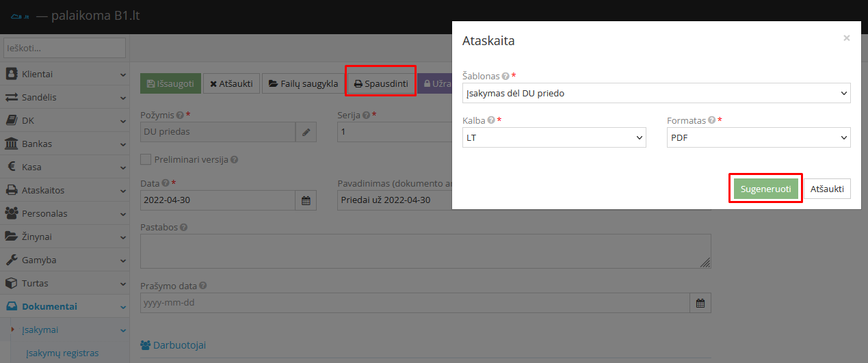The height and width of the screenshot is (363, 868).
Task: Click the Spausdinti print button
Action: (381, 83)
